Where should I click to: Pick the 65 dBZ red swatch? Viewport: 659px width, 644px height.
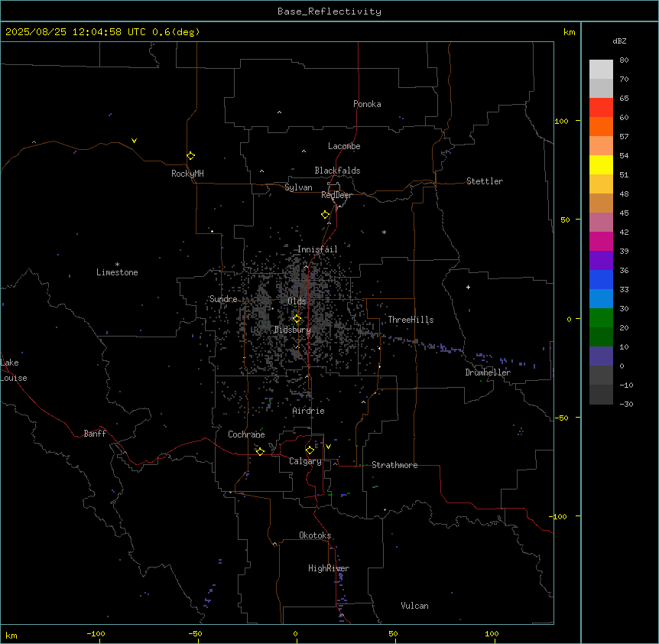pyautogui.click(x=601, y=108)
